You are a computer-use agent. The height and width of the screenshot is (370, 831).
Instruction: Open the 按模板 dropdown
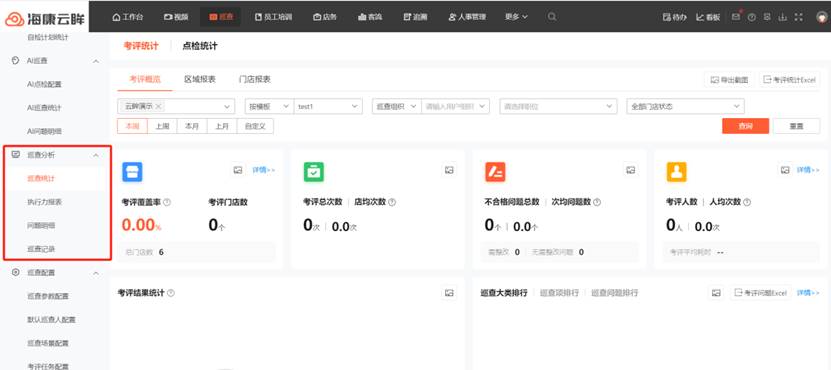tap(269, 106)
